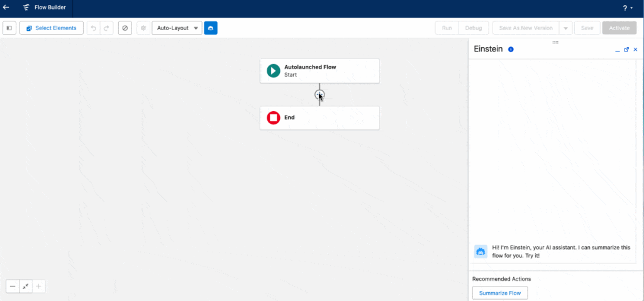Pop out the Einstein panel
The height and width of the screenshot is (301, 644).
point(626,50)
